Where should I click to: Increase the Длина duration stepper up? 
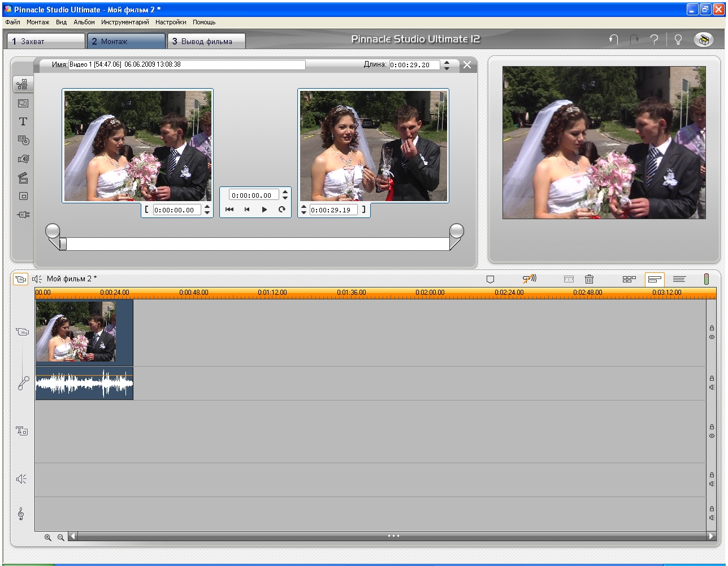click(447, 62)
